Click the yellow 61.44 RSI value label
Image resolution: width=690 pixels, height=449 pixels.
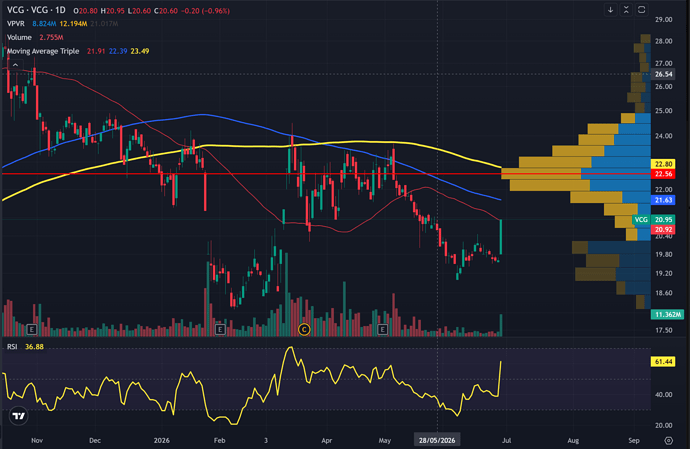click(x=663, y=361)
